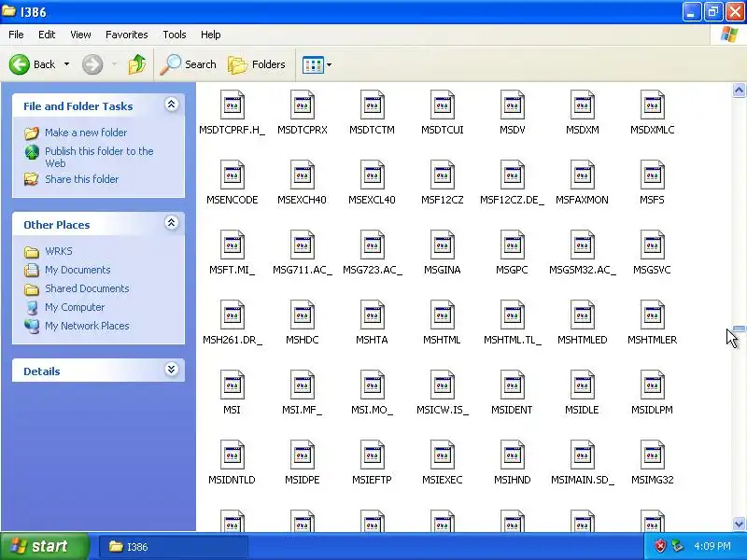Select the MSDTCPRX file icon
Image resolution: width=747 pixels, height=560 pixels.
(x=302, y=105)
